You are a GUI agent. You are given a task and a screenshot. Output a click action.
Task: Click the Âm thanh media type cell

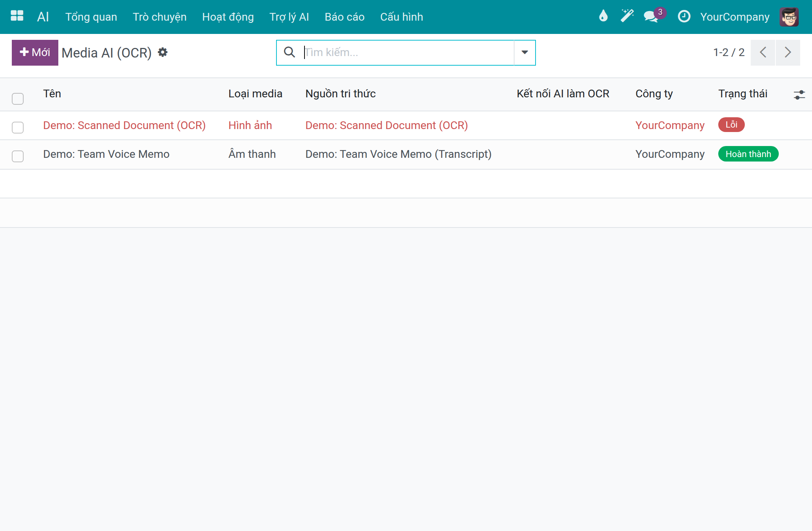[x=252, y=154]
